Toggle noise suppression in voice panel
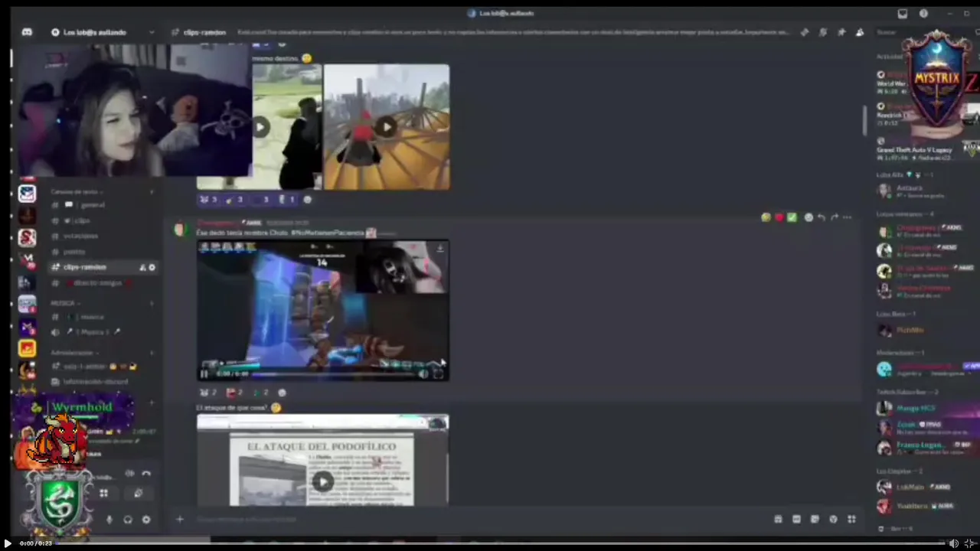The image size is (980, 551). (129, 474)
